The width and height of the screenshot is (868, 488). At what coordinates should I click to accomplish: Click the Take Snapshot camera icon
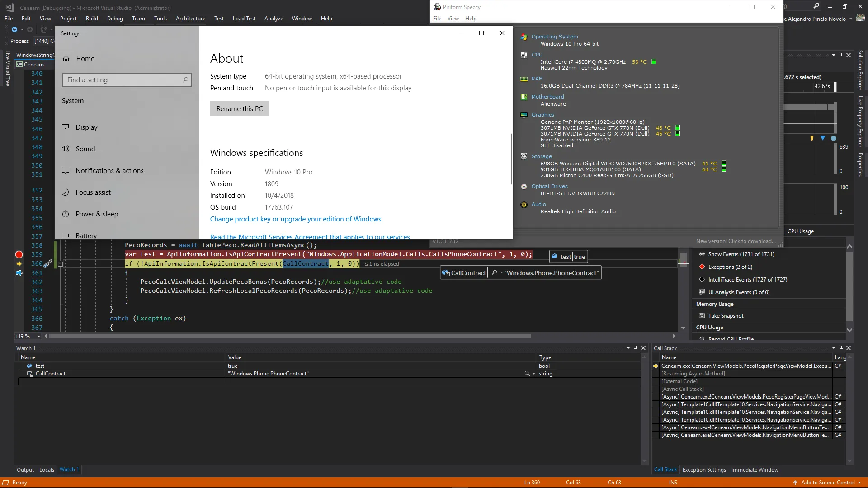pos(702,316)
